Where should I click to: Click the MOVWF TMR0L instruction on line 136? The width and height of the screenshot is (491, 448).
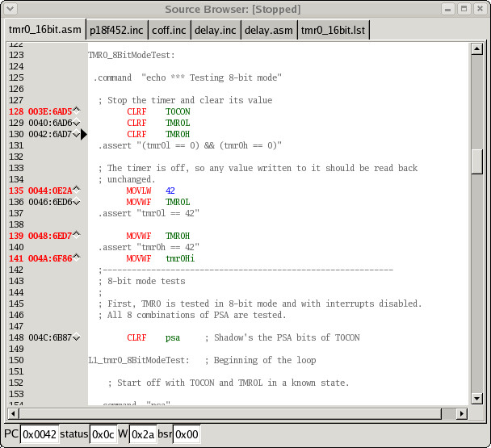coord(158,202)
